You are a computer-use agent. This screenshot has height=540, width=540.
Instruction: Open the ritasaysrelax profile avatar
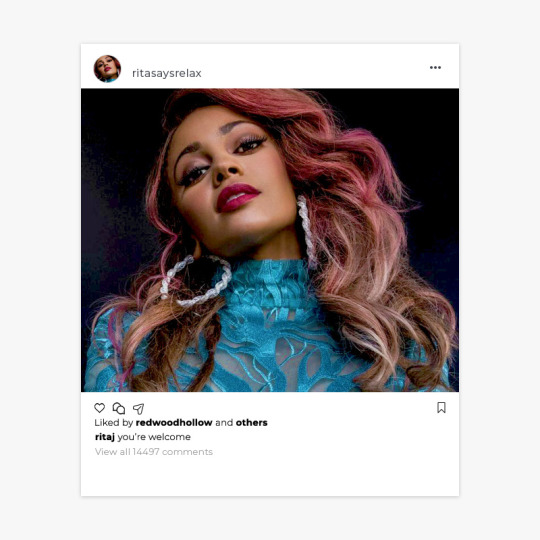point(107,69)
